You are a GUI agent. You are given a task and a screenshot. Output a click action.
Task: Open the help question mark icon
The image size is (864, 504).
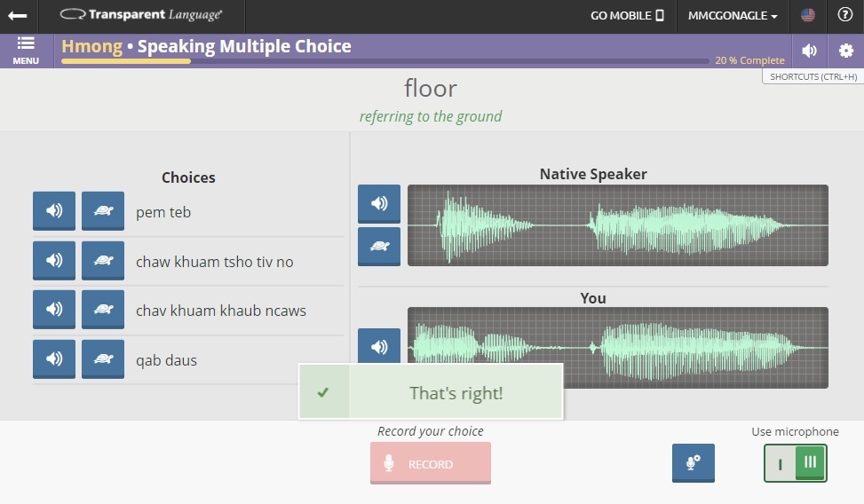(844, 15)
